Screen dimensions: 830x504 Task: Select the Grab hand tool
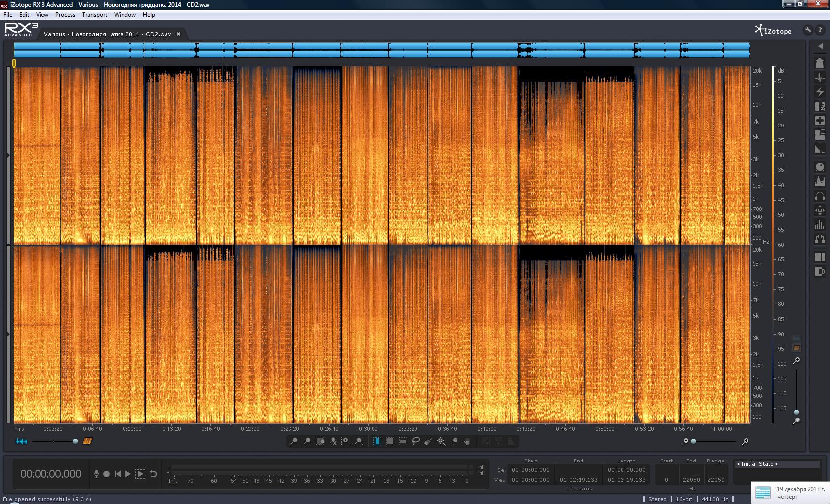pyautogui.click(x=467, y=441)
